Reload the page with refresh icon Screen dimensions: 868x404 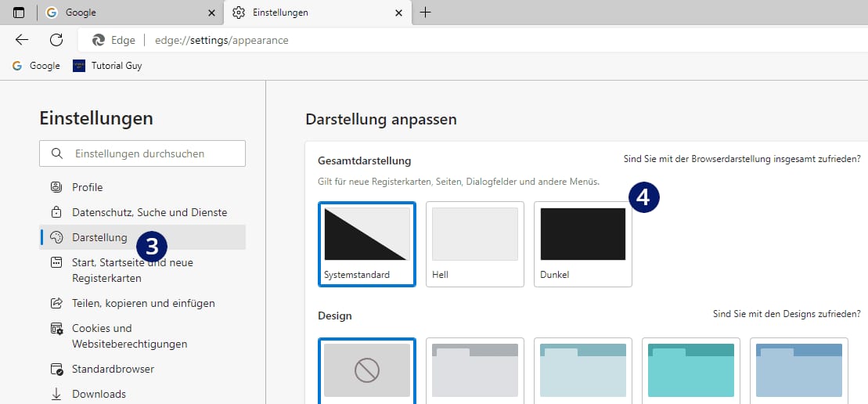tap(56, 40)
